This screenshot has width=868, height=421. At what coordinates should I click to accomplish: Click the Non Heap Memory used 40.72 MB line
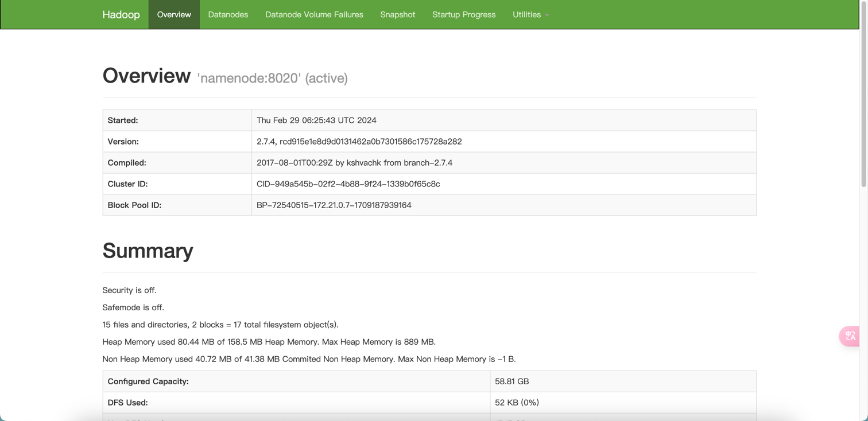tap(309, 359)
